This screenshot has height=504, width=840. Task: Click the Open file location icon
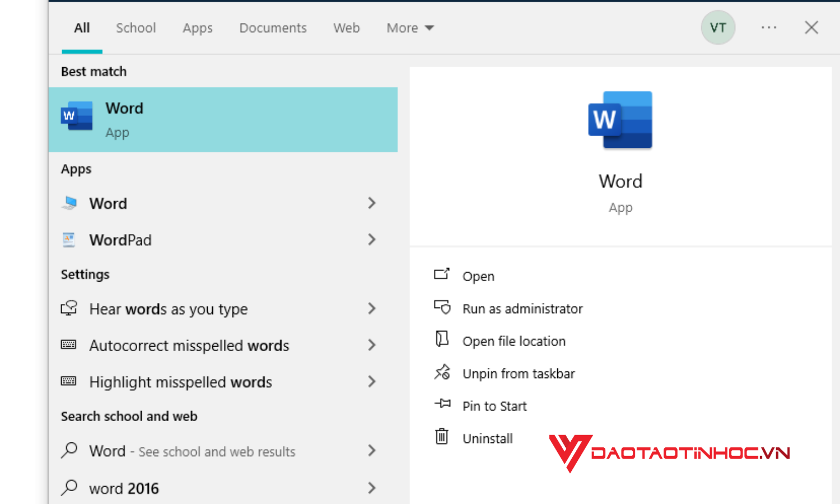tap(442, 339)
